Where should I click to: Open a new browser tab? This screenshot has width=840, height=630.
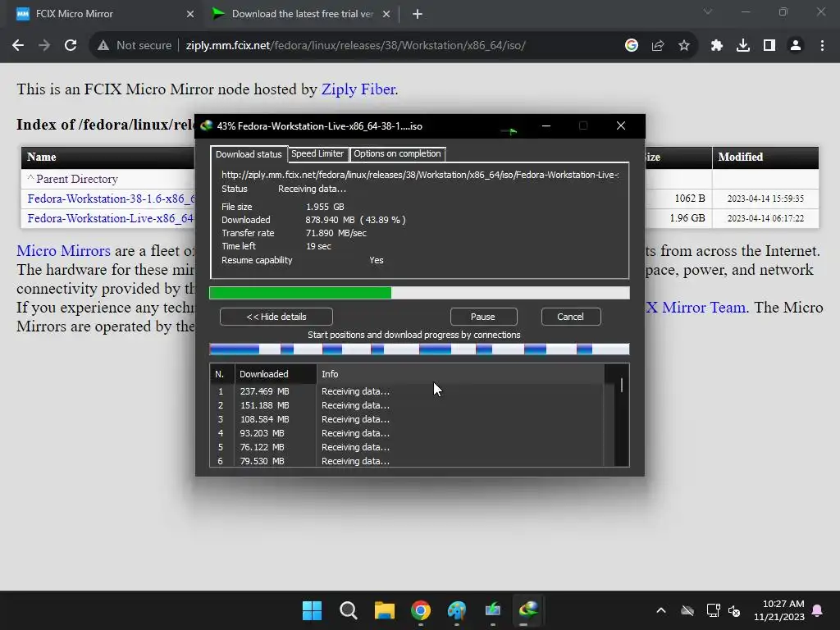pyautogui.click(x=418, y=14)
